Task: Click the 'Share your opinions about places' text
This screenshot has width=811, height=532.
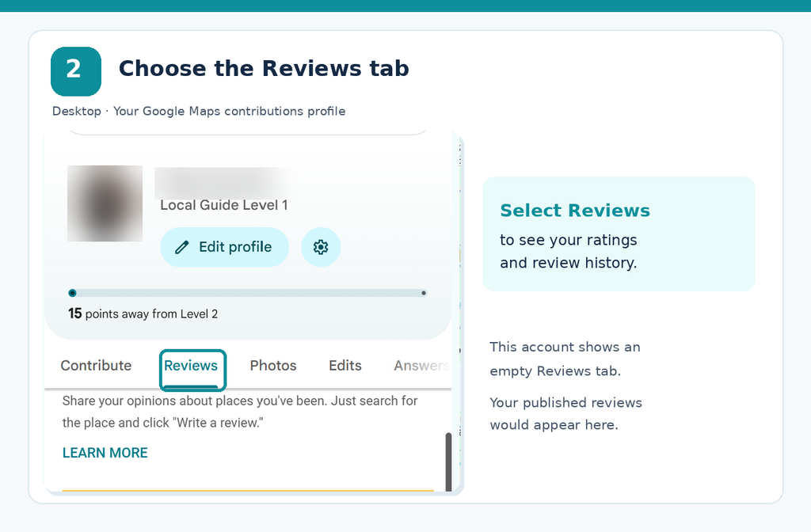Action: point(240,412)
